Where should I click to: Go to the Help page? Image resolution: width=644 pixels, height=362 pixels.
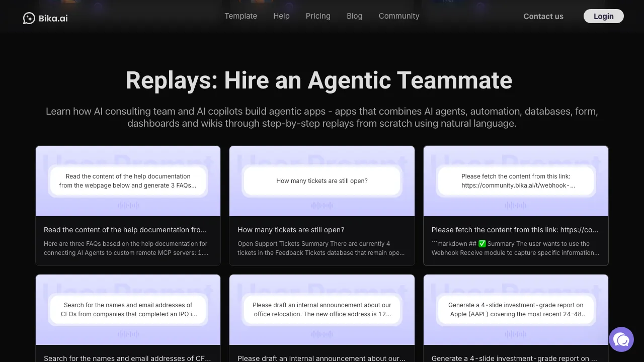281,16
